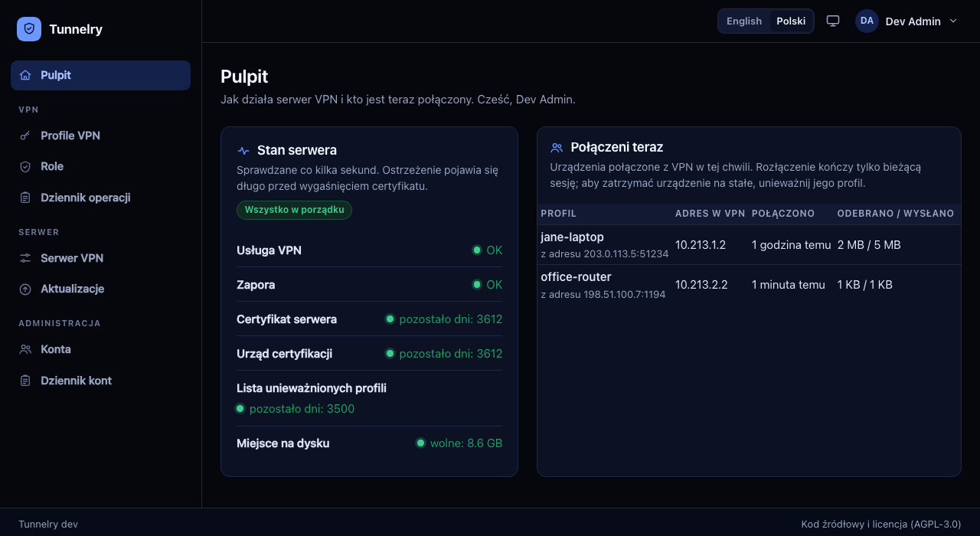
Task: Click the Wszystko w porządku status badge
Action: [294, 210]
